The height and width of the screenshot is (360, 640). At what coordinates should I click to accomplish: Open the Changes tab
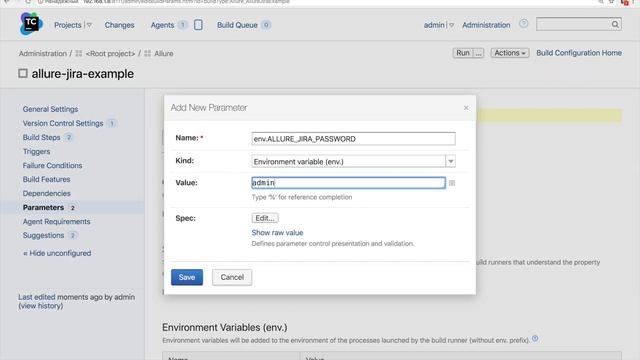tap(119, 25)
